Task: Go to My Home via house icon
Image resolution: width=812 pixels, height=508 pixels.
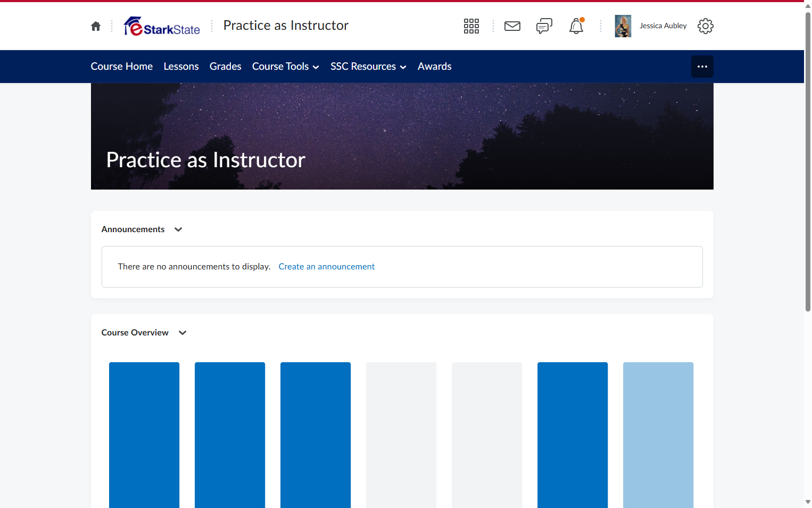Action: 96,26
